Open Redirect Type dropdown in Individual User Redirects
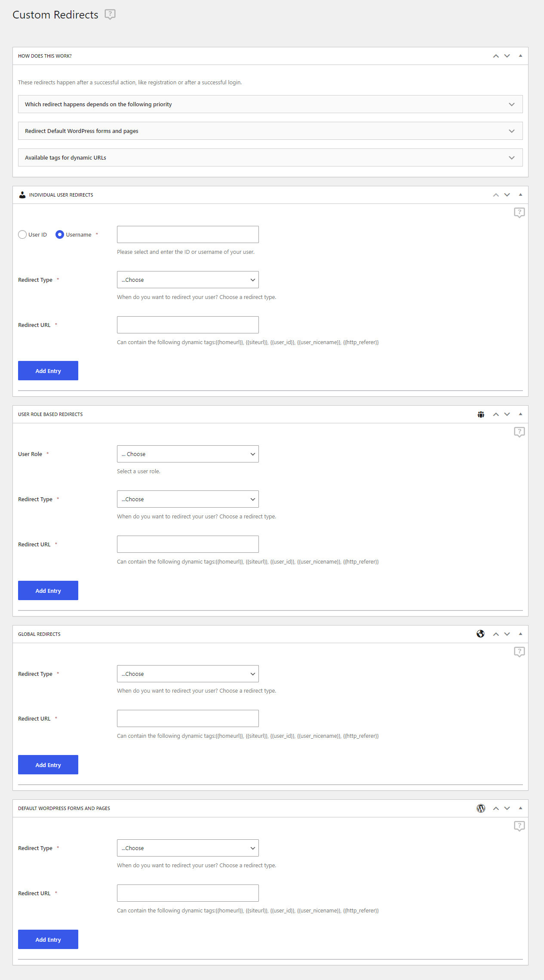 (188, 280)
